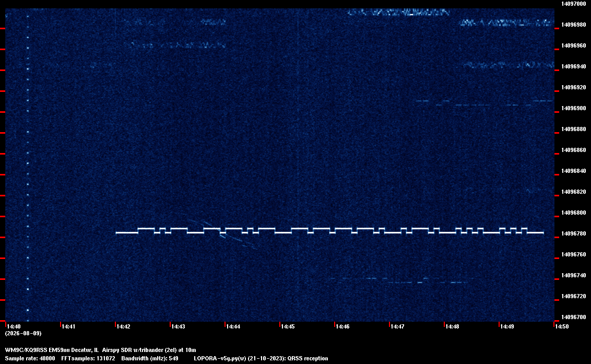This screenshot has height=364, width=591.
Task: Select the 14096760 frequency label
Action: pyautogui.click(x=574, y=255)
